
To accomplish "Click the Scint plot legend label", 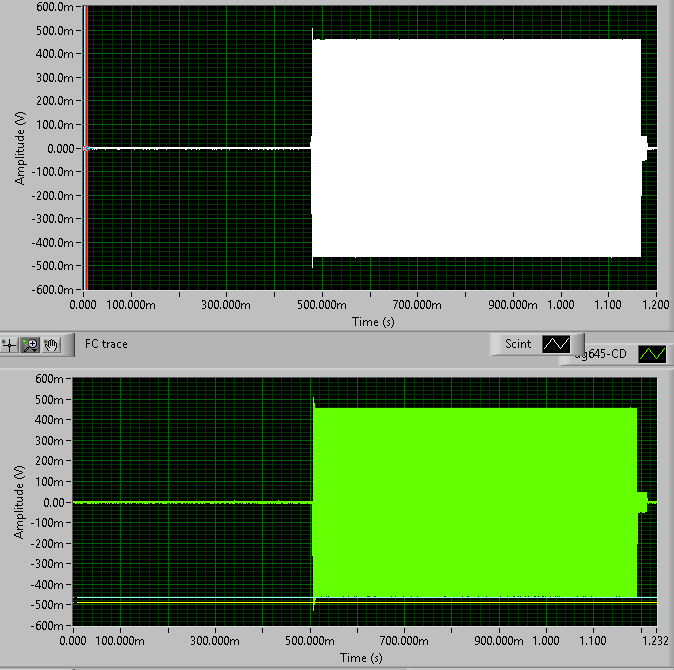I will tap(518, 344).
